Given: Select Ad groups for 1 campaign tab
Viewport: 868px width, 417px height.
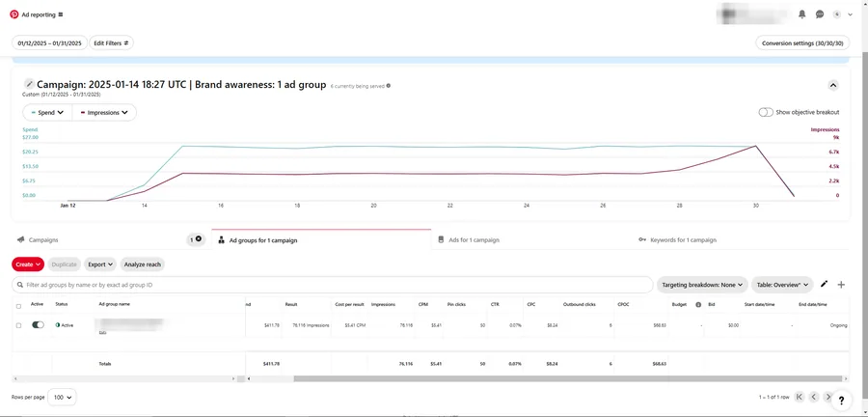Looking at the screenshot, I should [x=321, y=239].
